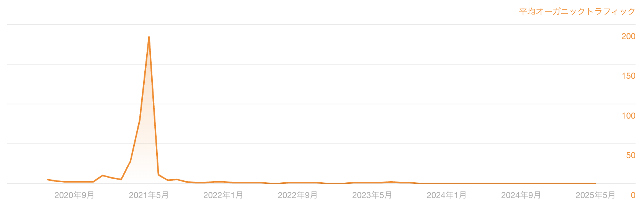
Task: Click the 150 y-axis value
Action: pos(628,76)
